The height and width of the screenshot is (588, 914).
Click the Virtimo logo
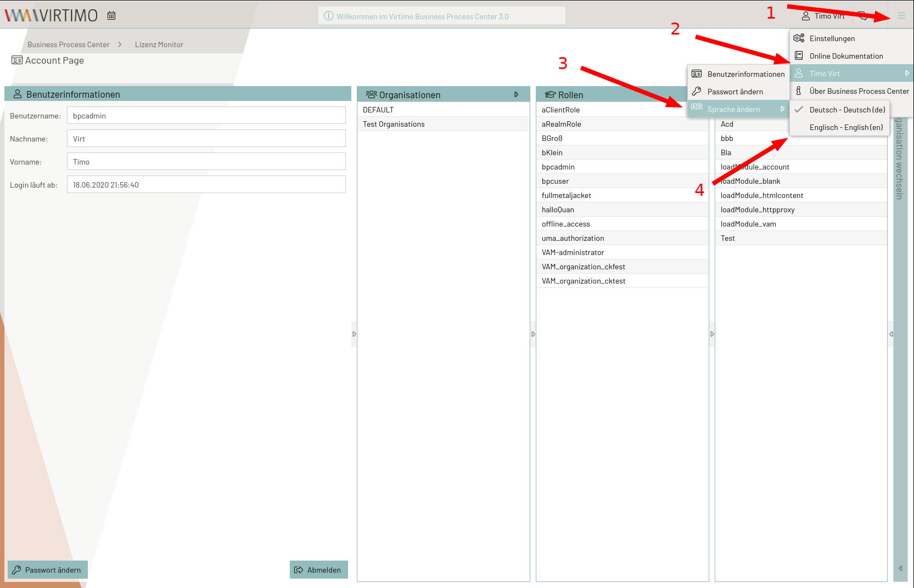[x=51, y=15]
